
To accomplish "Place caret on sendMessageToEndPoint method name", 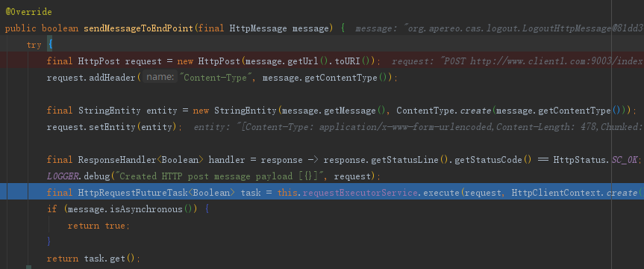I will (138, 28).
